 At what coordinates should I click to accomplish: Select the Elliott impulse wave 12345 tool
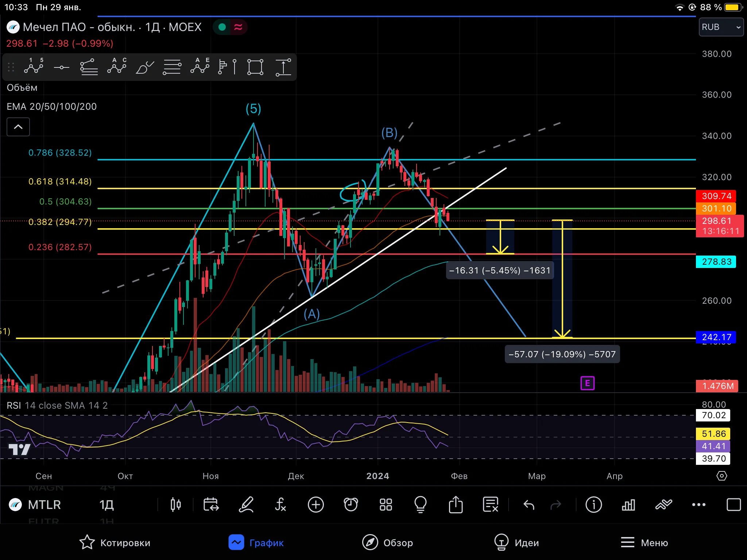(x=34, y=67)
